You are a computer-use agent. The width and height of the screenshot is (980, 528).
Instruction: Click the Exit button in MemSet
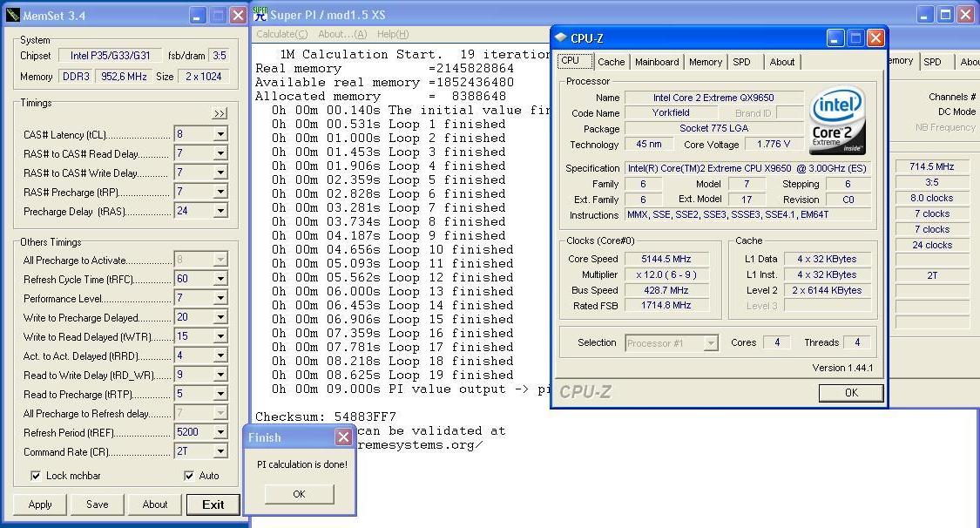tap(213, 504)
